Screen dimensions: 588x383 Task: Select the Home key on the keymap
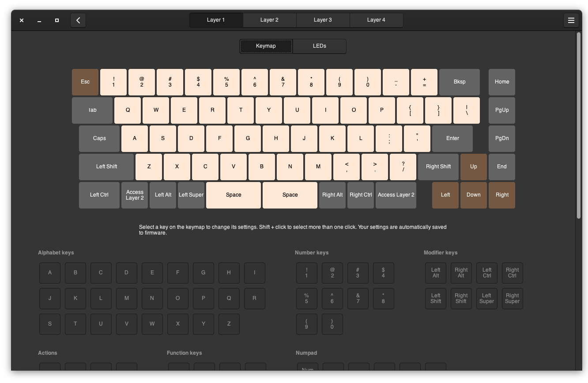pos(501,82)
